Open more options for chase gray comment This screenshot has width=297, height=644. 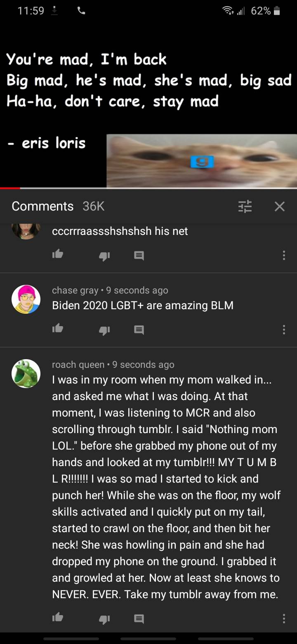284,330
